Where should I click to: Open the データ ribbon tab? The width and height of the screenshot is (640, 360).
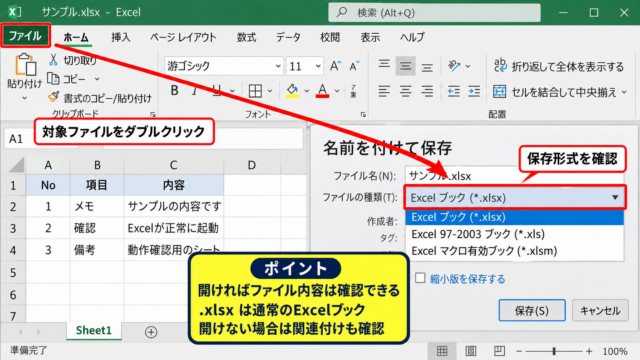[288, 37]
